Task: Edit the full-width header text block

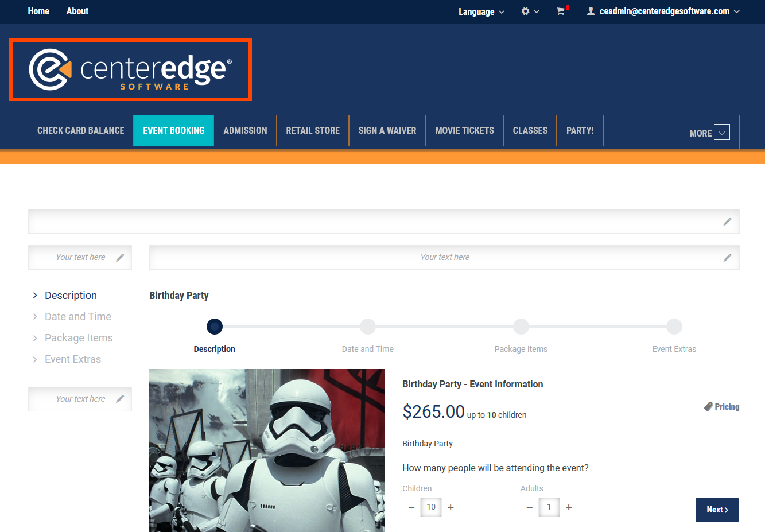Action: [727, 222]
